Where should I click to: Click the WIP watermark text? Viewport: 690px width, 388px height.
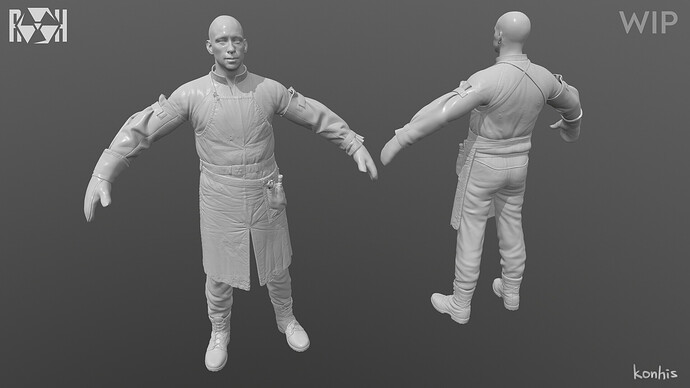click(648, 22)
